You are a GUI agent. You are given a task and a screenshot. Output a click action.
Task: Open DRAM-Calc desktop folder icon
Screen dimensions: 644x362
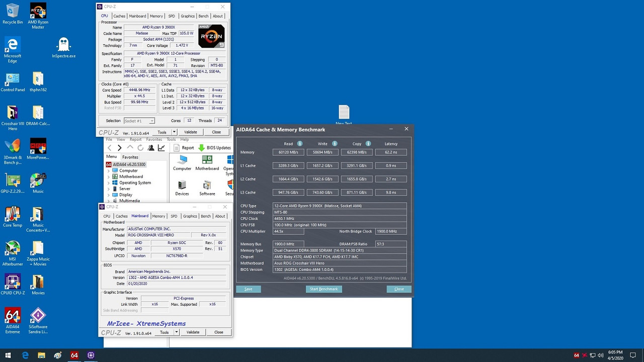[x=38, y=116]
